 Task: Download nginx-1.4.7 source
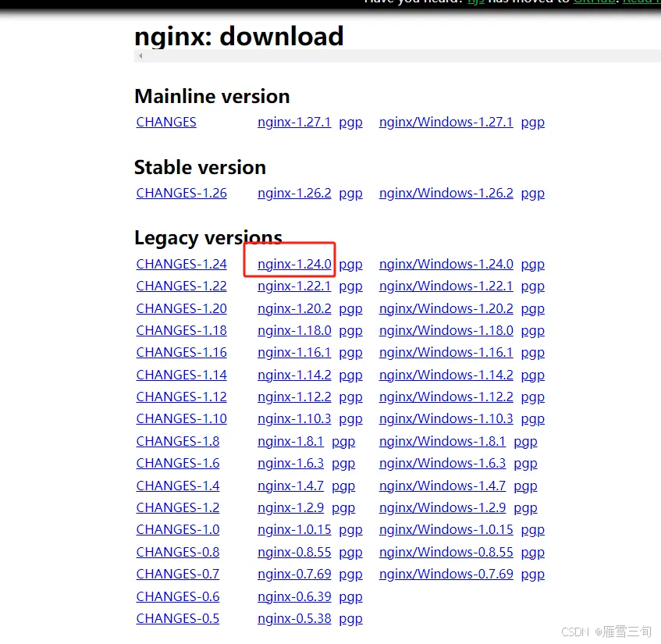290,486
